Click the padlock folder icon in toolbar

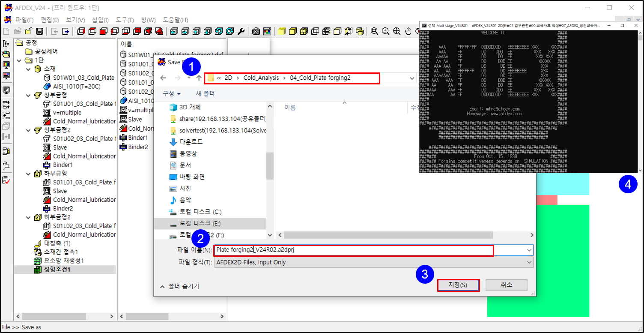[x=28, y=31]
